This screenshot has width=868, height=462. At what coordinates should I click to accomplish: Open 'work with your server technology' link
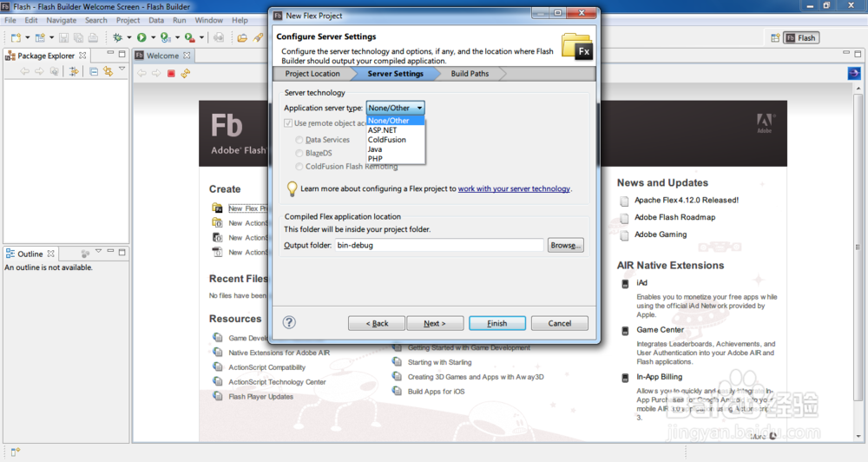pos(514,188)
